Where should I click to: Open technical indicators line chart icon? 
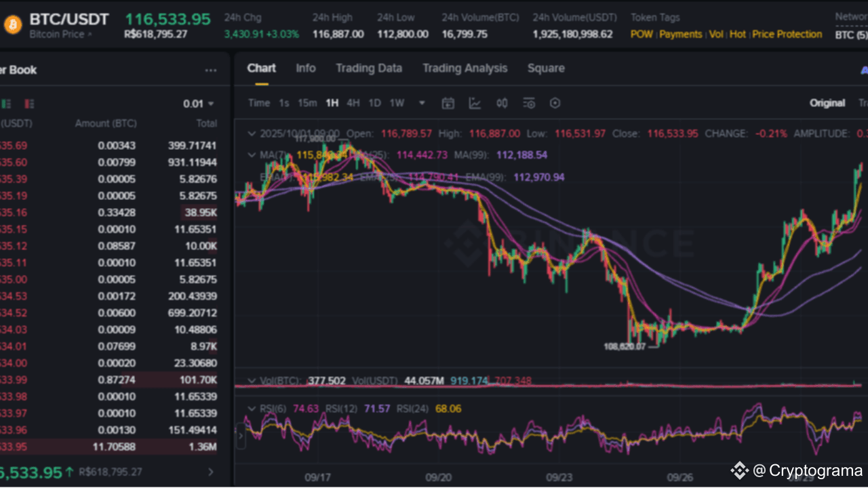[x=475, y=103]
